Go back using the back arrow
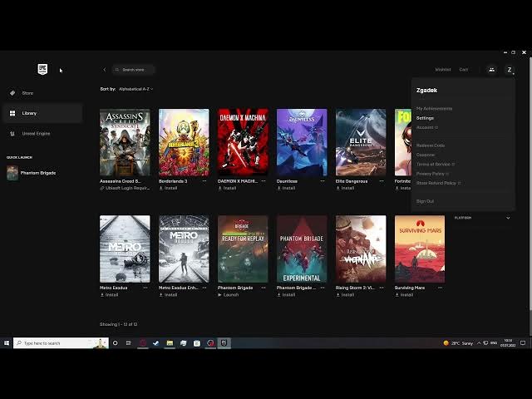 tap(105, 70)
